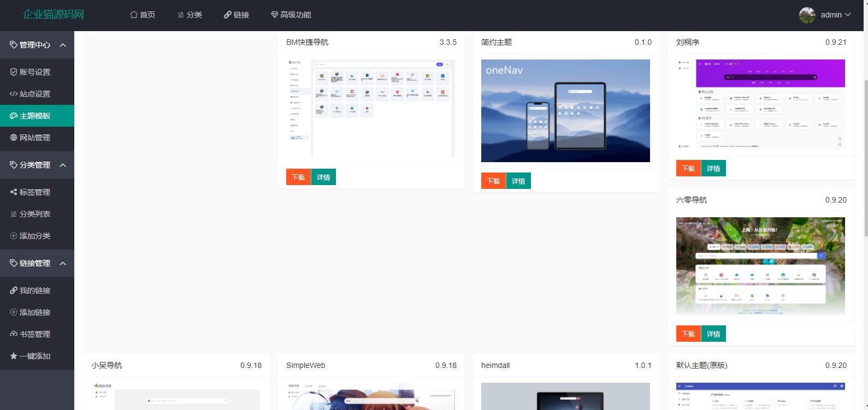Click the diamond icon for 高级功能
Screen dimensions: 868x410
click(x=274, y=15)
